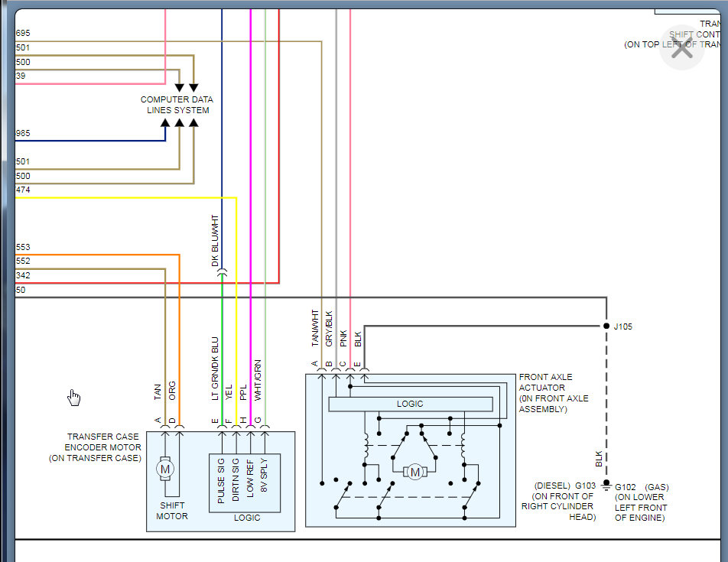
Task: Close the wiring diagram with the X button
Action: 681,48
